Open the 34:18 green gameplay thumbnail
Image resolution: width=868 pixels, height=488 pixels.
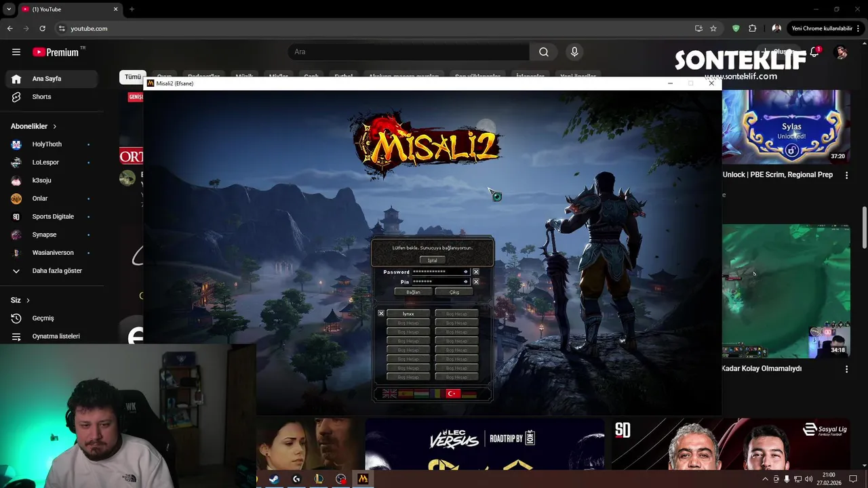pyautogui.click(x=786, y=291)
